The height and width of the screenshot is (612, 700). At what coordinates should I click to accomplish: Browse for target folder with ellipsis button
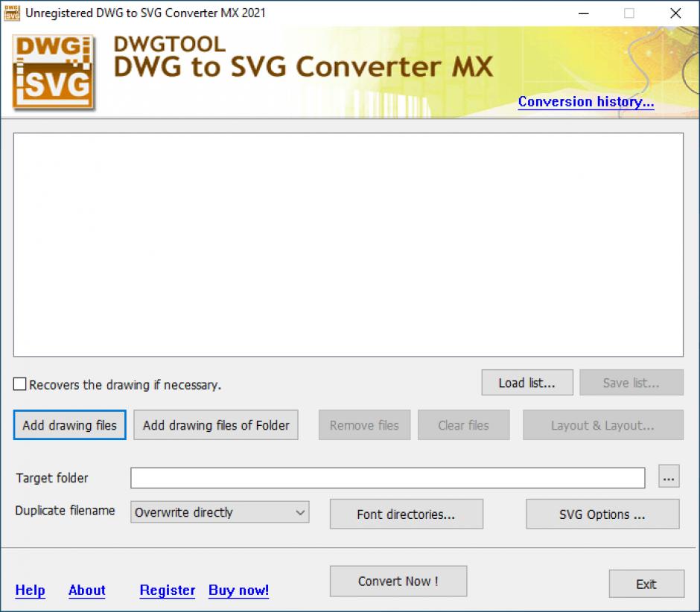tap(669, 476)
